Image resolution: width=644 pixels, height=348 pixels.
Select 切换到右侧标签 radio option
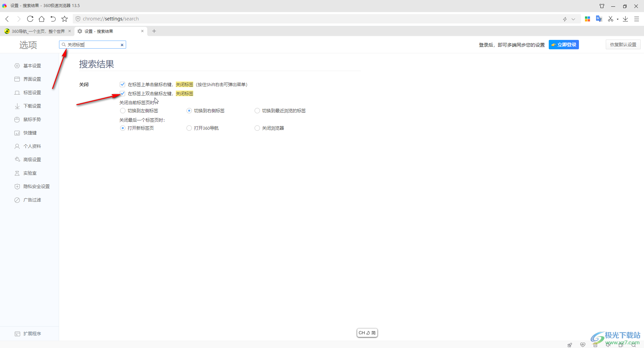[x=189, y=111]
